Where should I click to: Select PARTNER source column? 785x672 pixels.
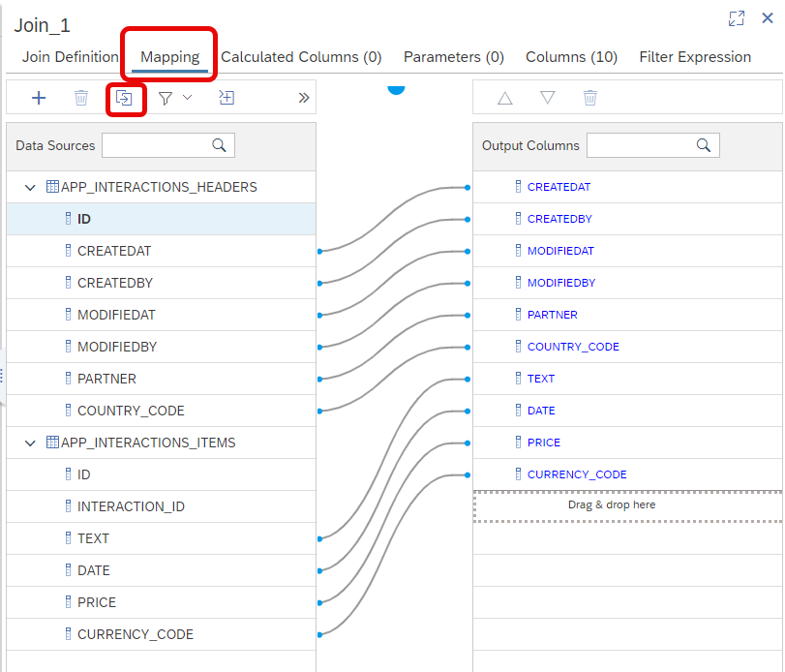coord(162,379)
